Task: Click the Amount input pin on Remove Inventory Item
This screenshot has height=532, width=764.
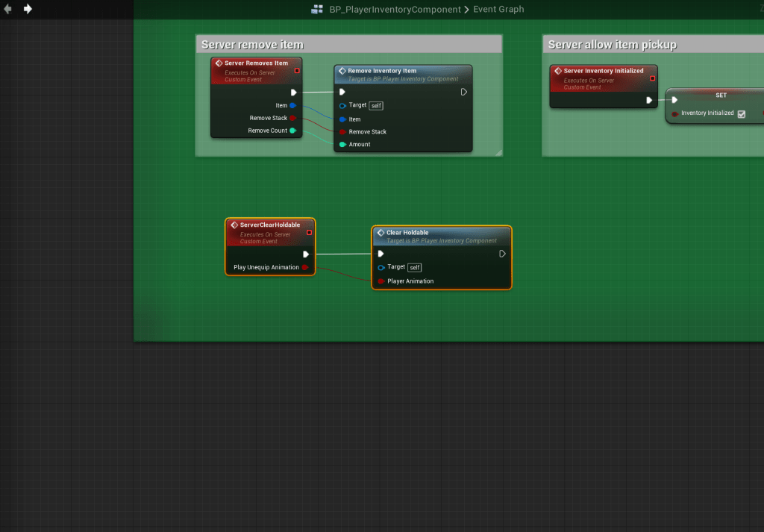Action: point(342,144)
